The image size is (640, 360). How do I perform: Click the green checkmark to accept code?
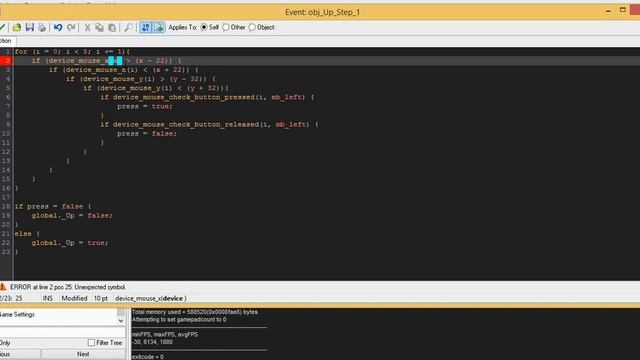pyautogui.click(x=2, y=27)
